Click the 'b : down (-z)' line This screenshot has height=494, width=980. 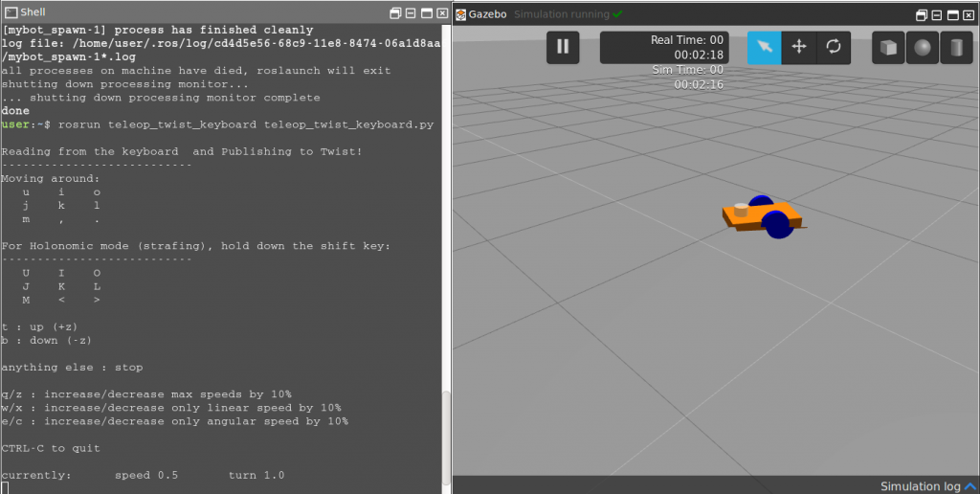pyautogui.click(x=46, y=340)
